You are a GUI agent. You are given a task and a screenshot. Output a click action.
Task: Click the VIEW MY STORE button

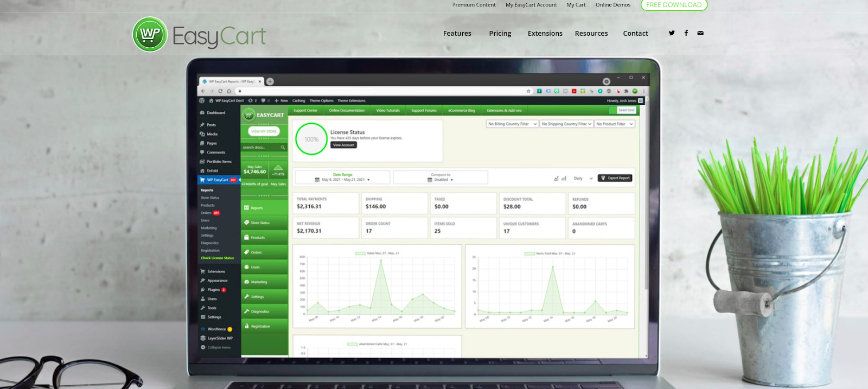point(264,131)
